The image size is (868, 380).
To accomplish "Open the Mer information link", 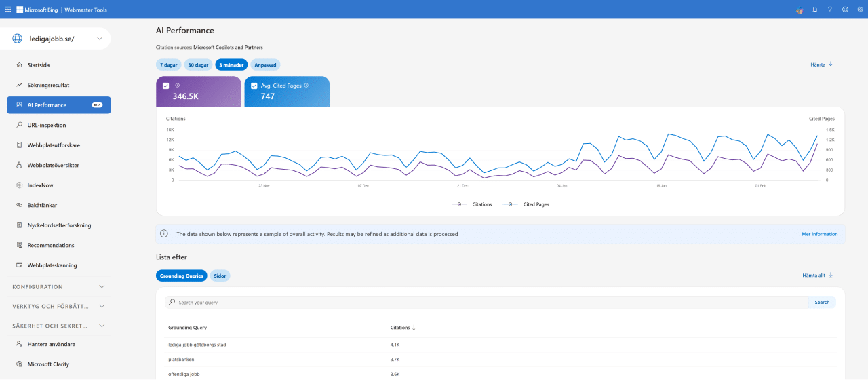I will click(x=819, y=234).
